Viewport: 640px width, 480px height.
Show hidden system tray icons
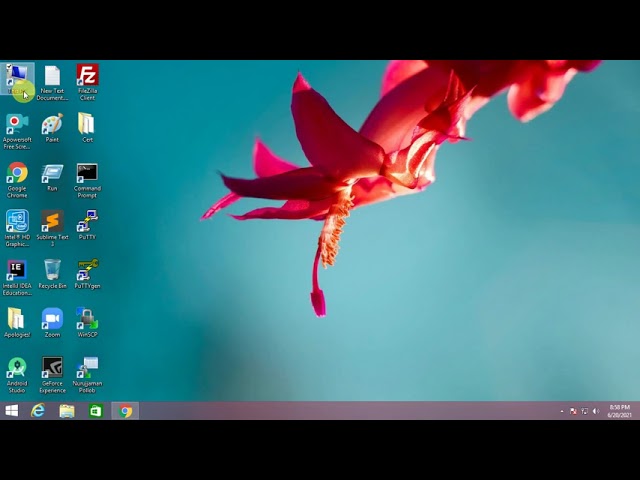click(x=562, y=411)
